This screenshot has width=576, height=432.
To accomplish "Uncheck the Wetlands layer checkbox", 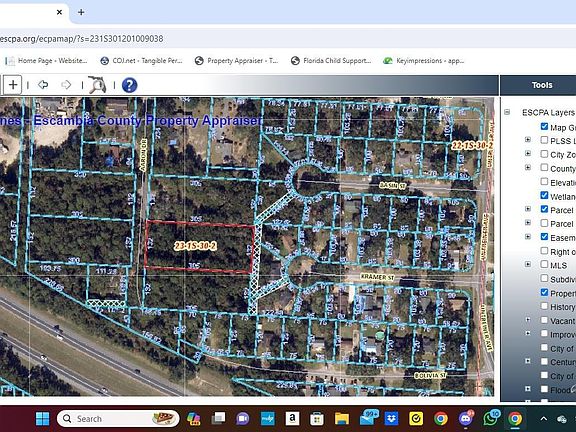I will [x=544, y=195].
